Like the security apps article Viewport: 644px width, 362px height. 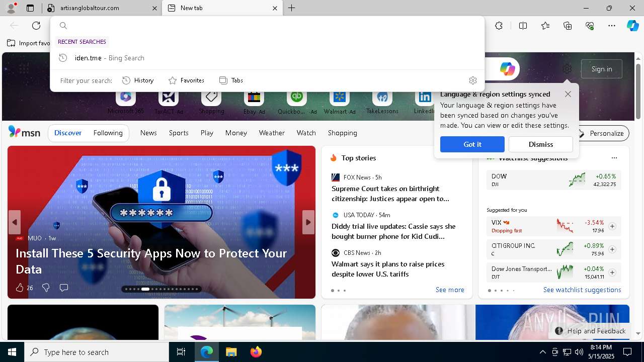pyautogui.click(x=20, y=288)
